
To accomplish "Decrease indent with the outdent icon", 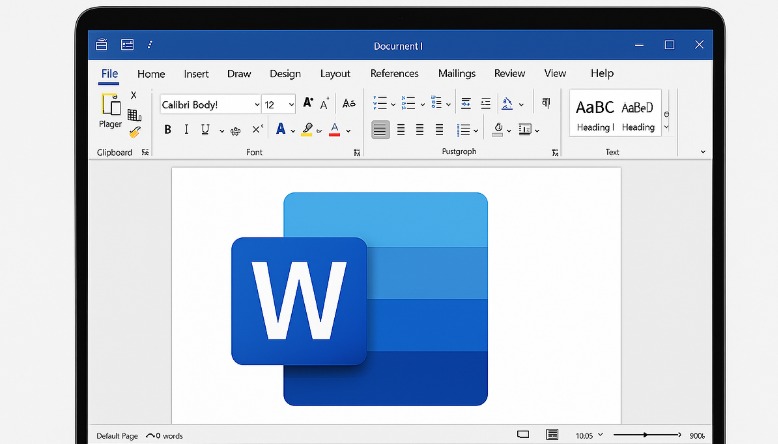I will pos(466,103).
